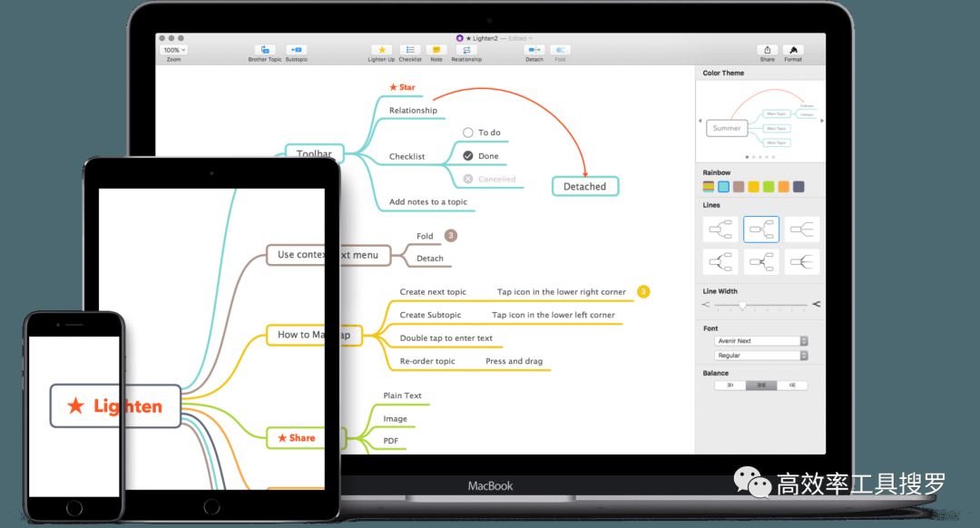This screenshot has width=980, height=528.
Task: Show the next color theme arrow
Action: [821, 121]
